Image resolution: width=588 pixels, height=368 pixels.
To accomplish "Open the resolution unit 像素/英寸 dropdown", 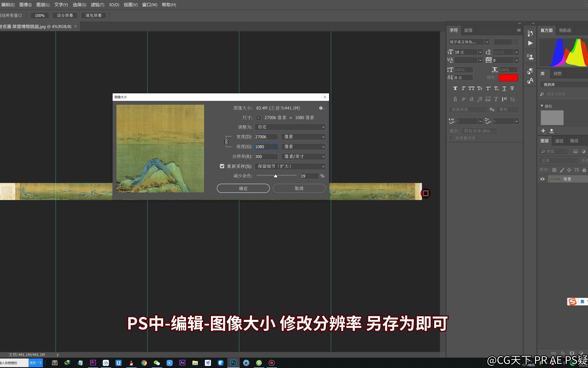I will [303, 157].
